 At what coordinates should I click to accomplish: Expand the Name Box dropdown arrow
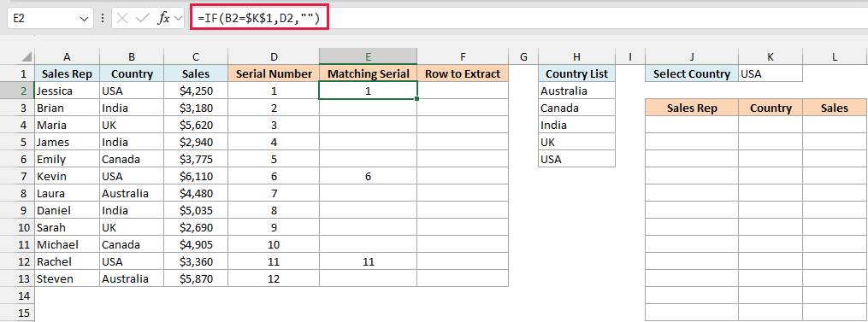[84, 18]
